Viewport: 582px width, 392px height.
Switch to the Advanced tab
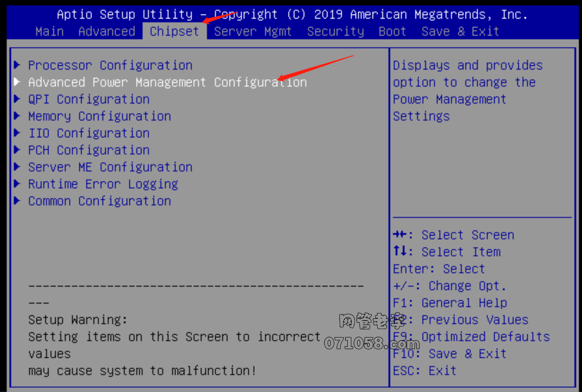click(106, 32)
